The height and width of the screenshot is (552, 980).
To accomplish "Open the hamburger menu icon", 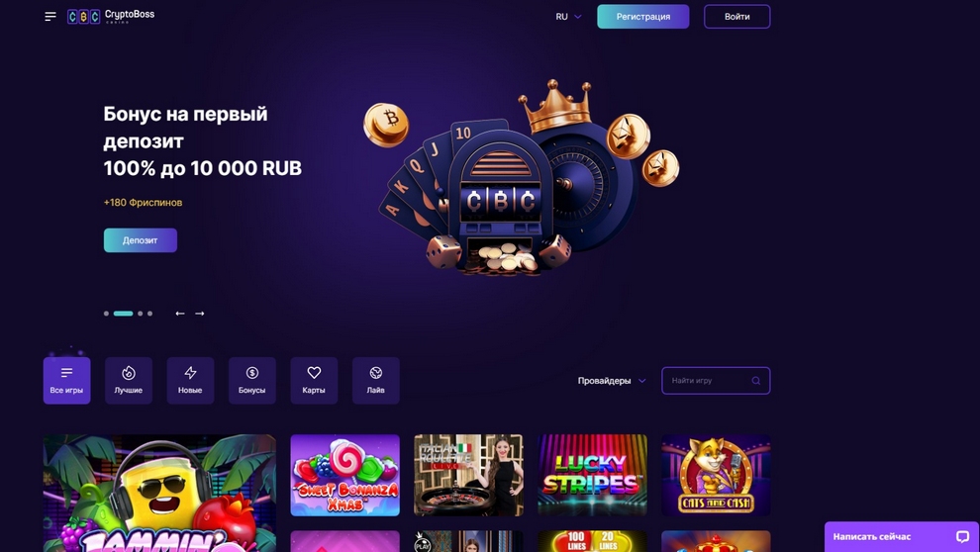I will tap(50, 17).
